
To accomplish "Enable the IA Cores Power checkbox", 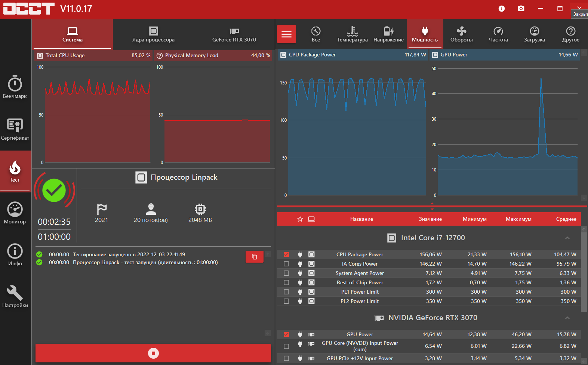I will [286, 264].
